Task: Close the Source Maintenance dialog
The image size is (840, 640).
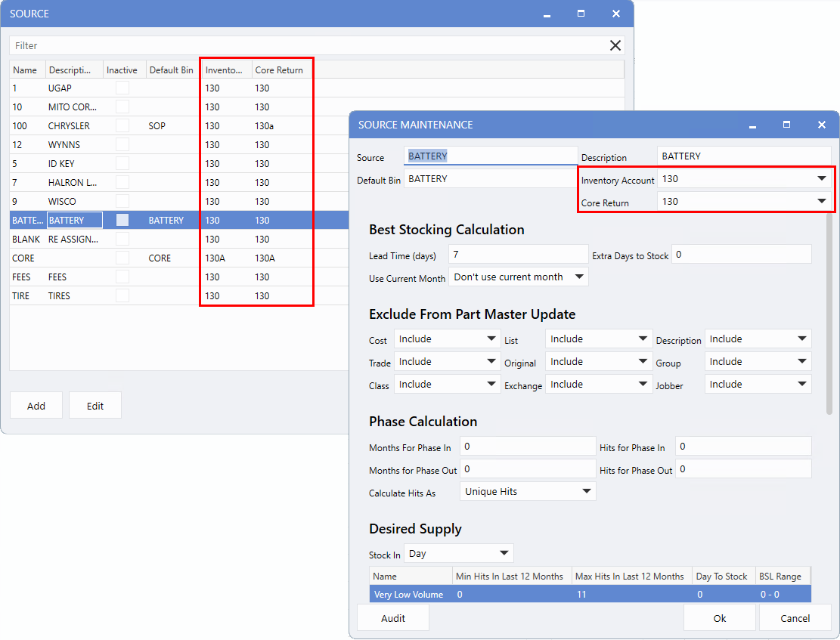Action: [821, 125]
